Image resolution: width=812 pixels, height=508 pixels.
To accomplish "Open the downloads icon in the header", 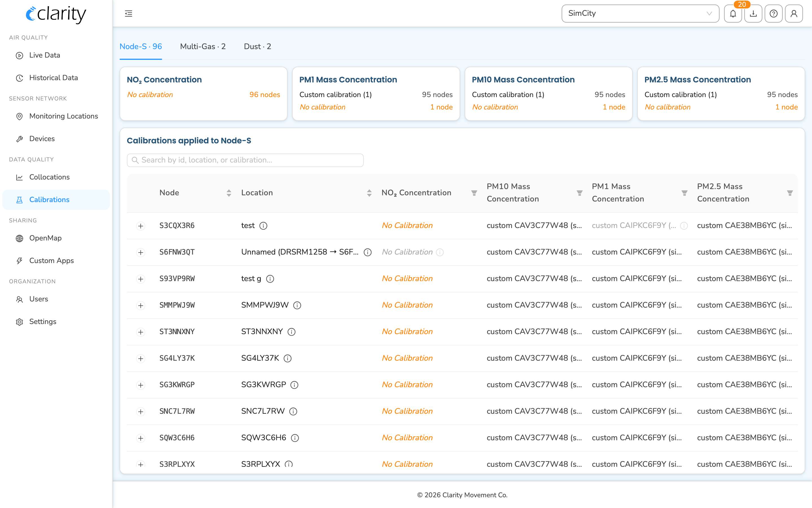I will 753,14.
